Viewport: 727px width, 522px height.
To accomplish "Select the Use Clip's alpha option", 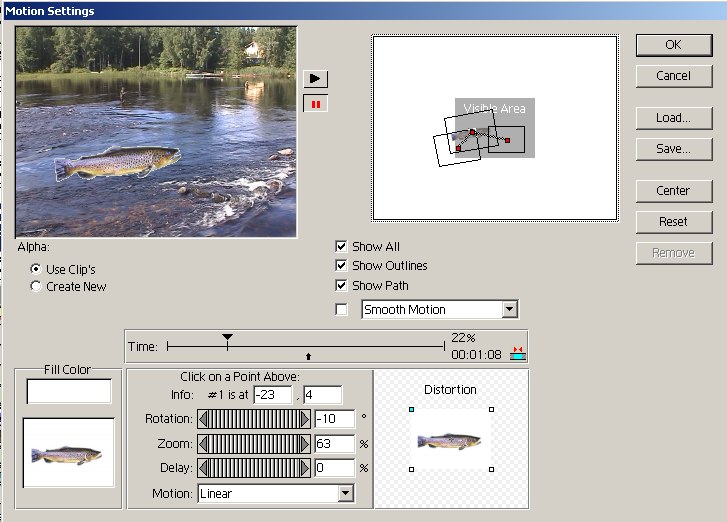I will pos(36,269).
